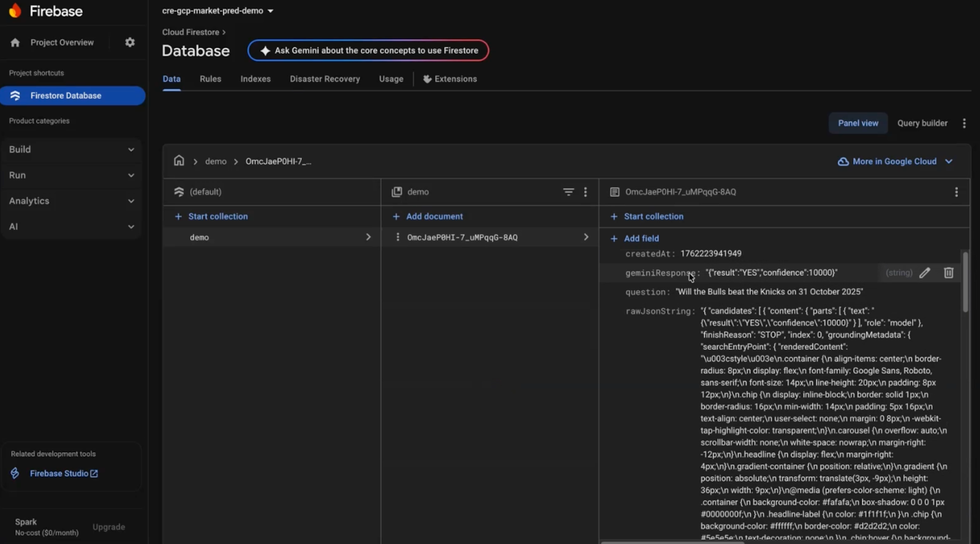This screenshot has height=544, width=980.
Task: Open the demo collection three-dot menu
Action: point(586,192)
